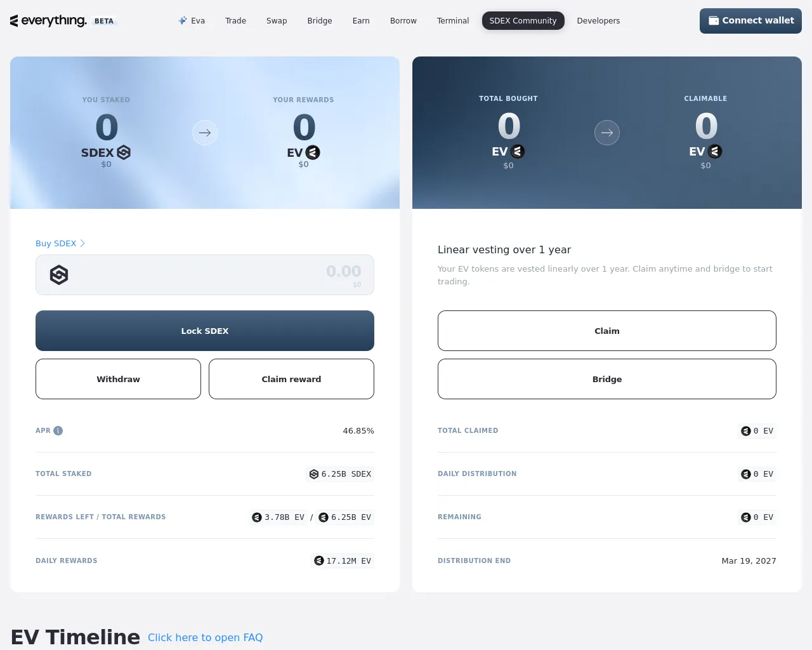Click the EV icon in Remaining row
The height and width of the screenshot is (650, 812).
tap(746, 517)
